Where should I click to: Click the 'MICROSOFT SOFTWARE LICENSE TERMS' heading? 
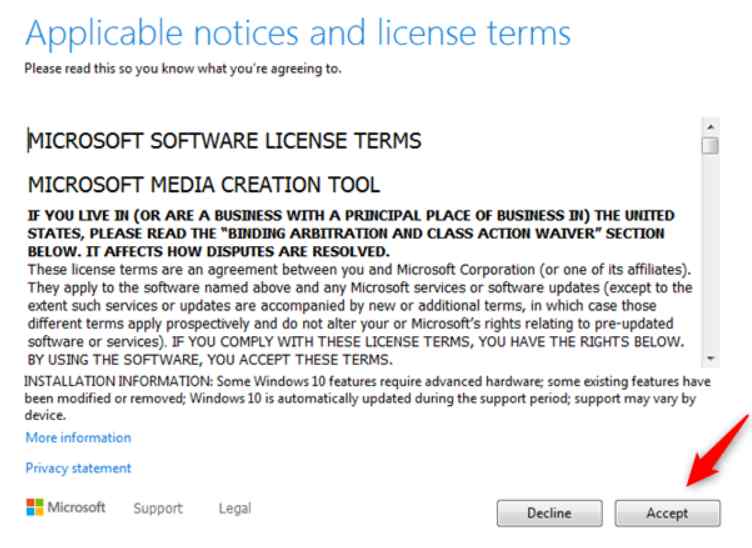coord(224,141)
